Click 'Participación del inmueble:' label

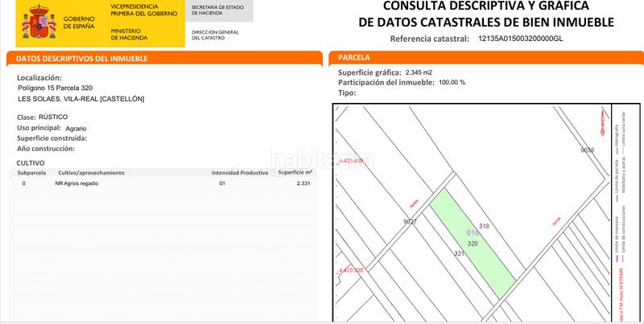(386, 83)
